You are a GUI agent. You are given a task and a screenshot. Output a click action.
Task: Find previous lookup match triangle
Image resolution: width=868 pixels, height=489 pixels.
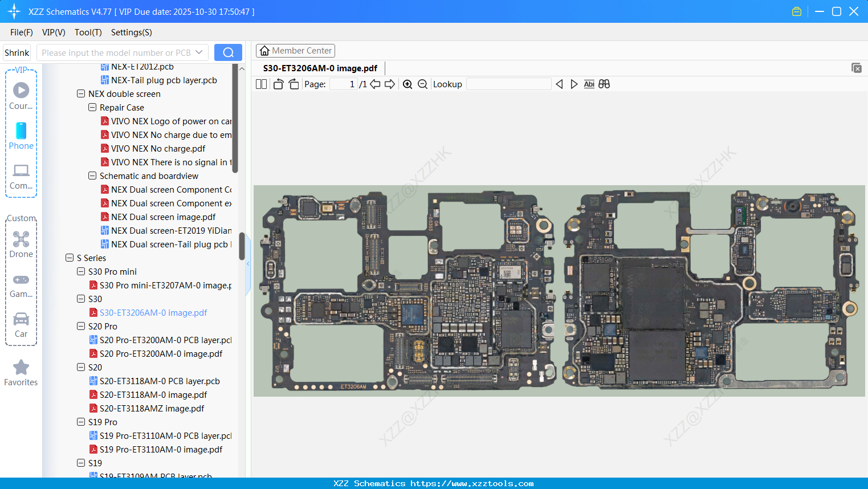[559, 84]
